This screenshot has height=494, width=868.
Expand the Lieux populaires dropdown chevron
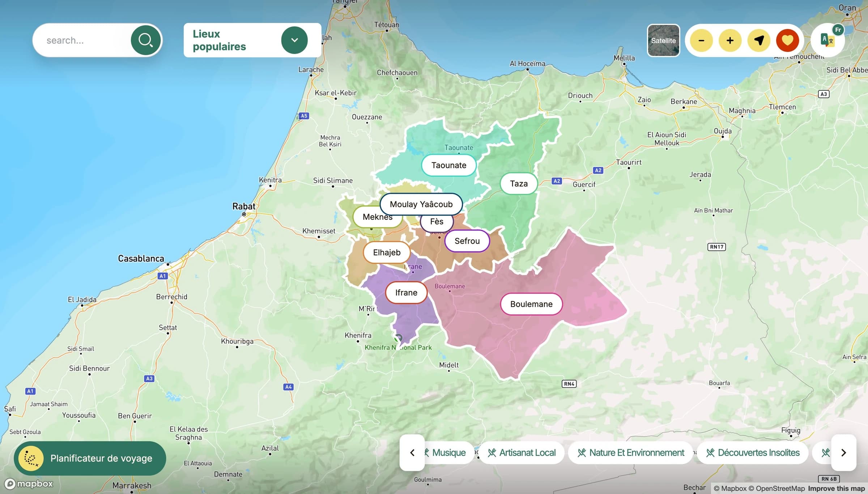[294, 40]
